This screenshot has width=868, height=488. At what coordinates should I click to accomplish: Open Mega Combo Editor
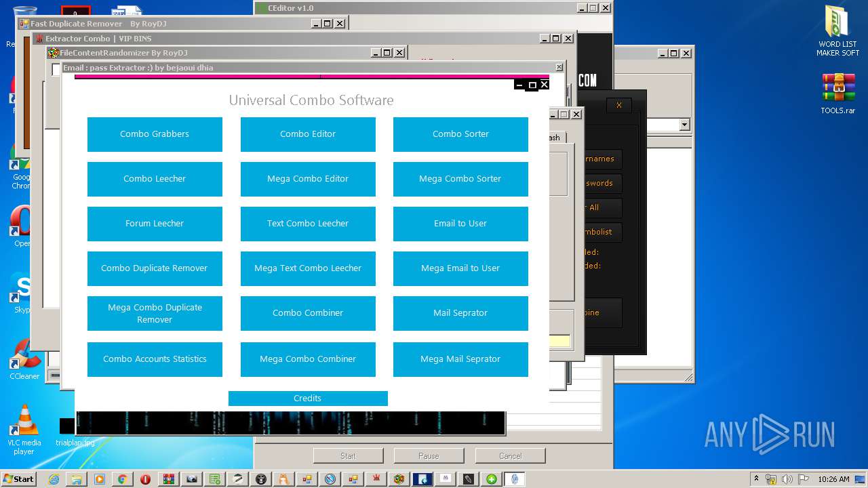tap(308, 179)
